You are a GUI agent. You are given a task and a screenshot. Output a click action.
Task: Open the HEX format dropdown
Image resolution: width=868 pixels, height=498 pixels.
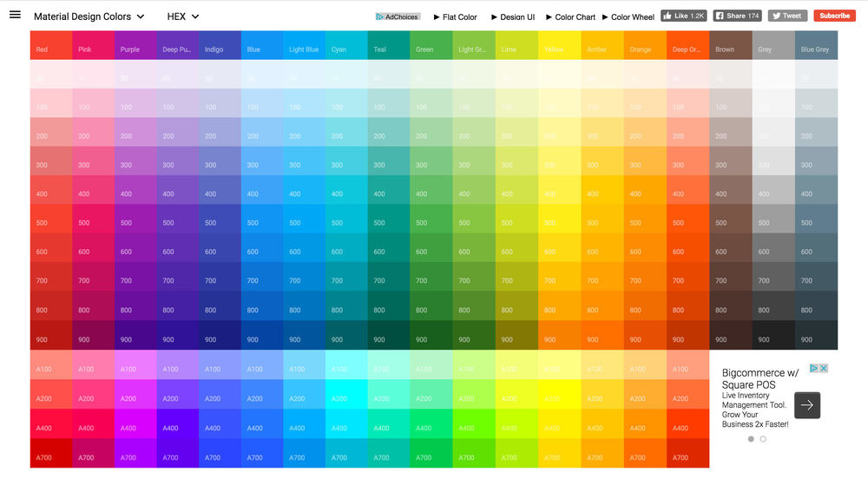182,16
